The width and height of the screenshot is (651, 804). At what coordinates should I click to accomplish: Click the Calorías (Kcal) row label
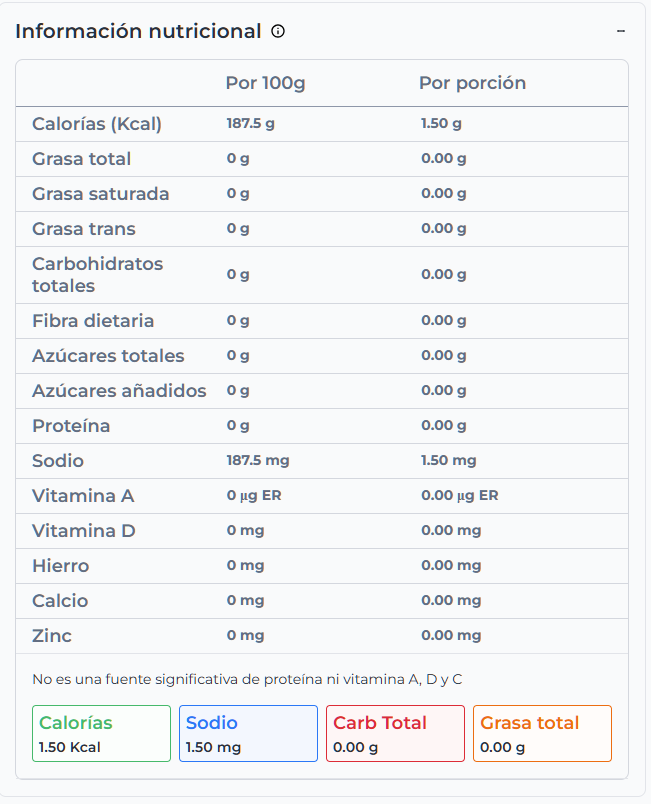[x=97, y=124]
